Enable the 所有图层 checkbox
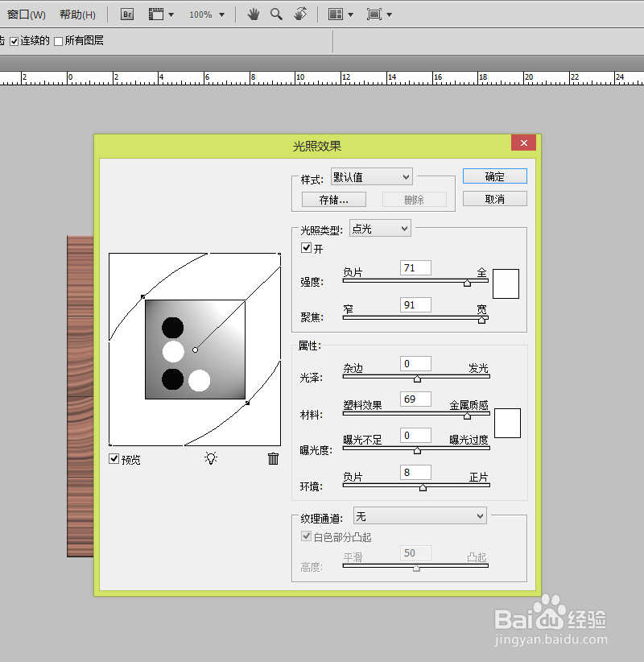This screenshot has width=644, height=662. (58, 41)
